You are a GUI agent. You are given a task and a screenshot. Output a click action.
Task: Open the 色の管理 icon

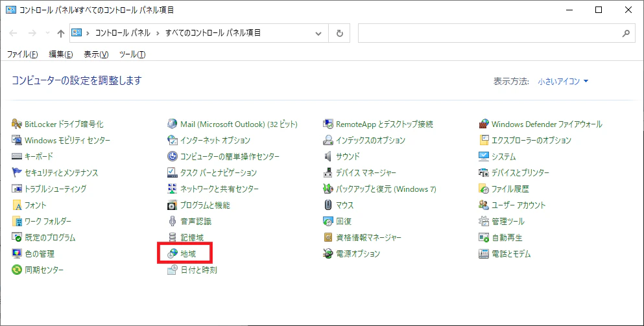[17, 254]
